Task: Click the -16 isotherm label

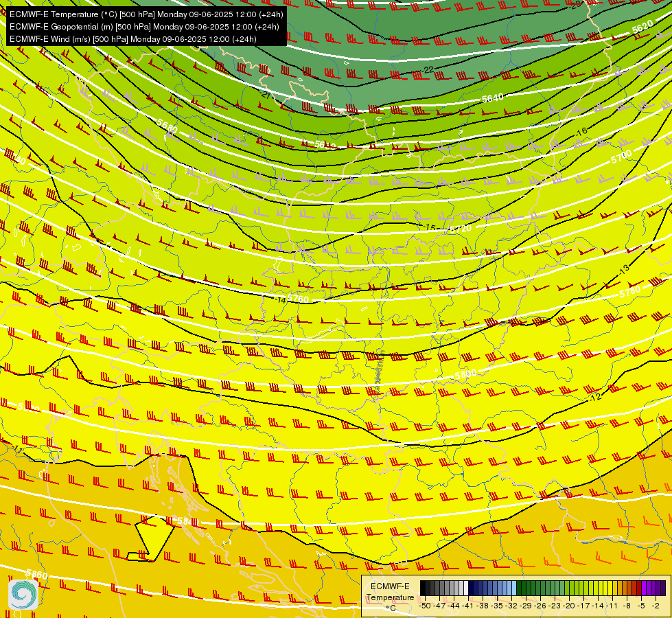Action: click(581, 132)
